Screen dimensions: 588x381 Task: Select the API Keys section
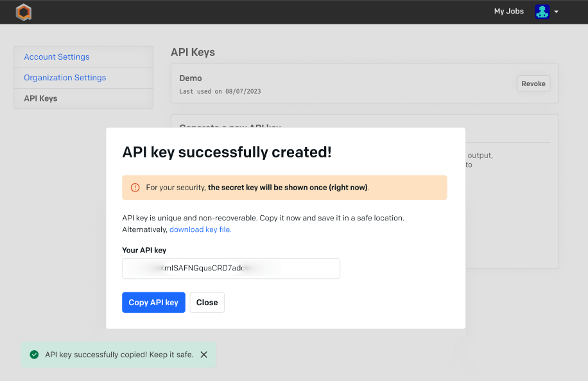click(x=41, y=98)
